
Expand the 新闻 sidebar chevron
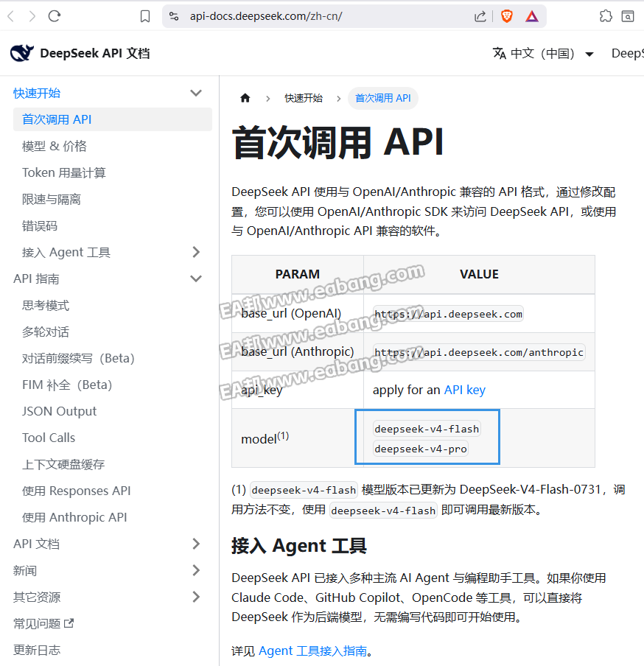coord(196,570)
